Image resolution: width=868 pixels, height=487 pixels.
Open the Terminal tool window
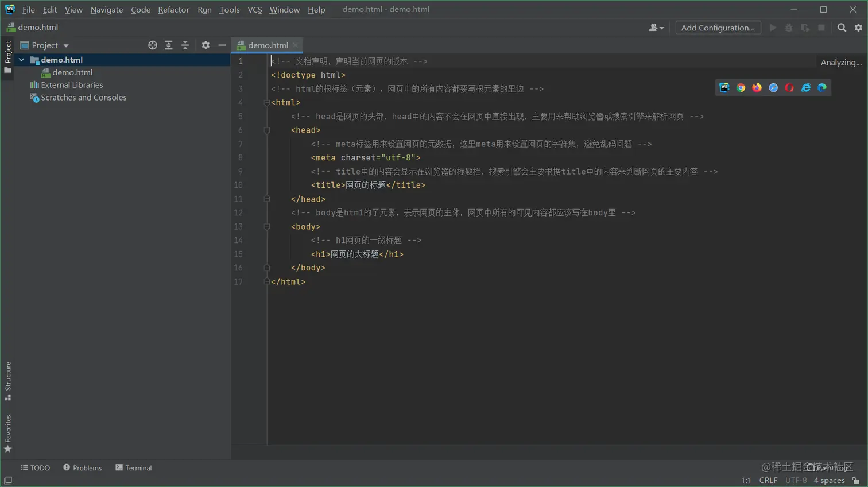click(x=134, y=468)
